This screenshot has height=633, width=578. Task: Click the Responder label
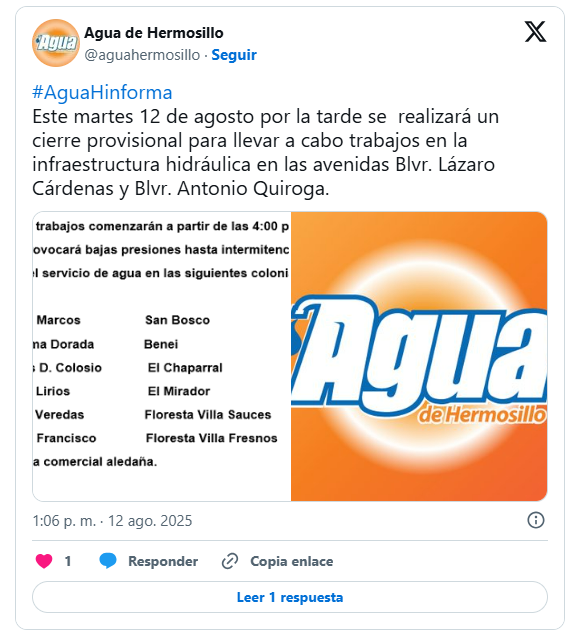click(163, 561)
